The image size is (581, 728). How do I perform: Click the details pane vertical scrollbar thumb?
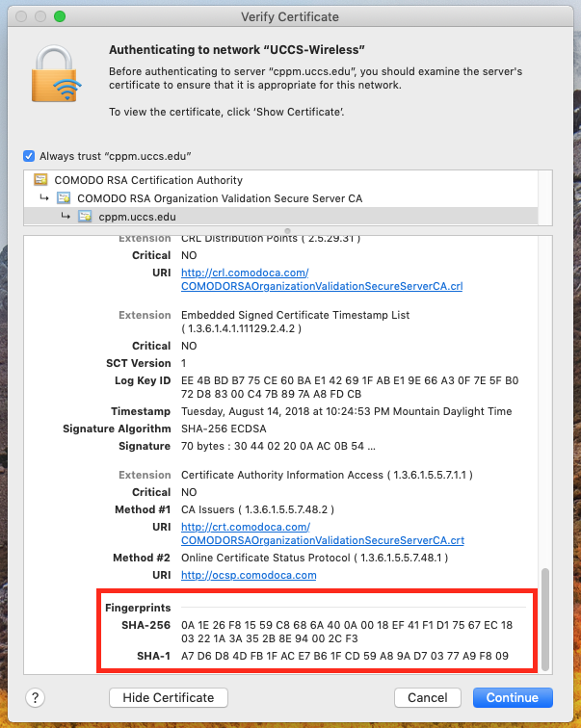[x=545, y=619]
